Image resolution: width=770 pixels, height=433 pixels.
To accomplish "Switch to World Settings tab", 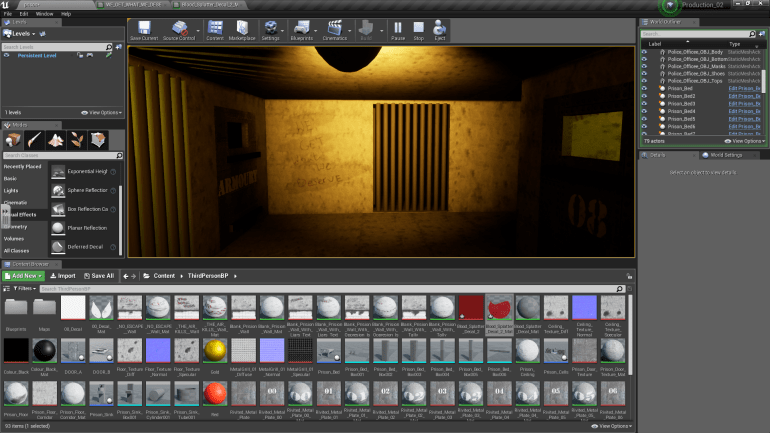I will coord(726,155).
